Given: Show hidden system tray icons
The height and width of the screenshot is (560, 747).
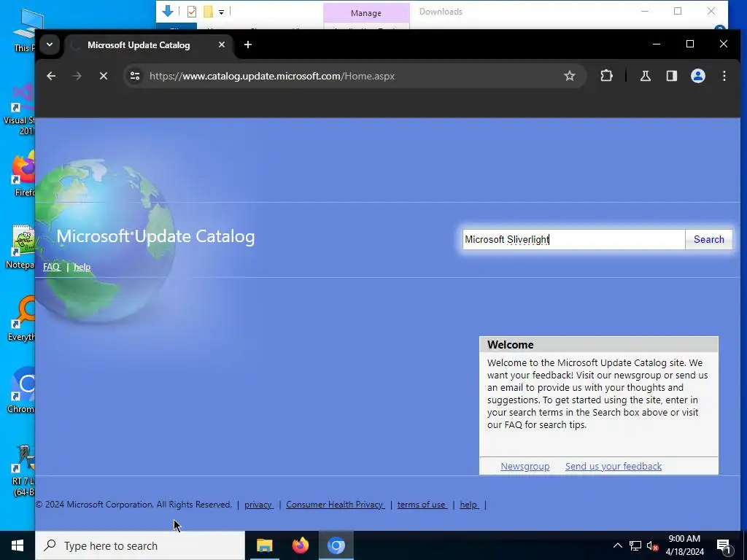Looking at the screenshot, I should click(617, 545).
